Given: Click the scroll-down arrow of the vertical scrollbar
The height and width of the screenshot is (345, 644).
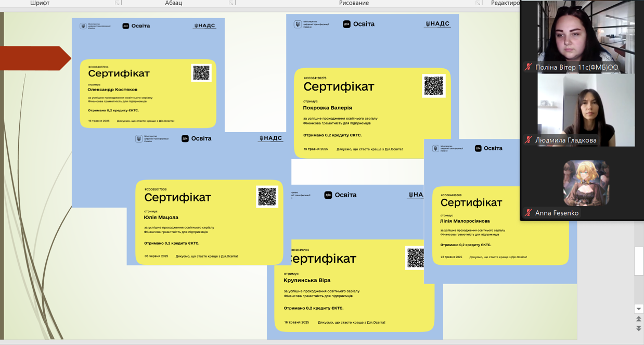Looking at the screenshot, I should click(639, 309).
